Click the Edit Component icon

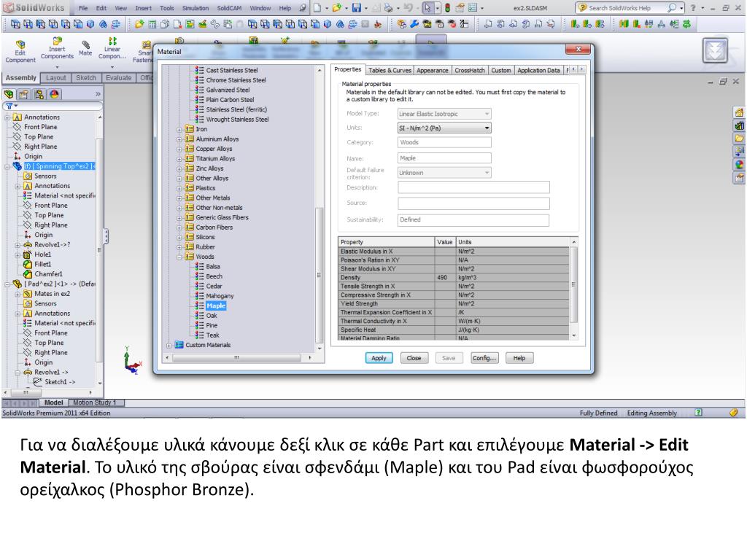click(20, 44)
